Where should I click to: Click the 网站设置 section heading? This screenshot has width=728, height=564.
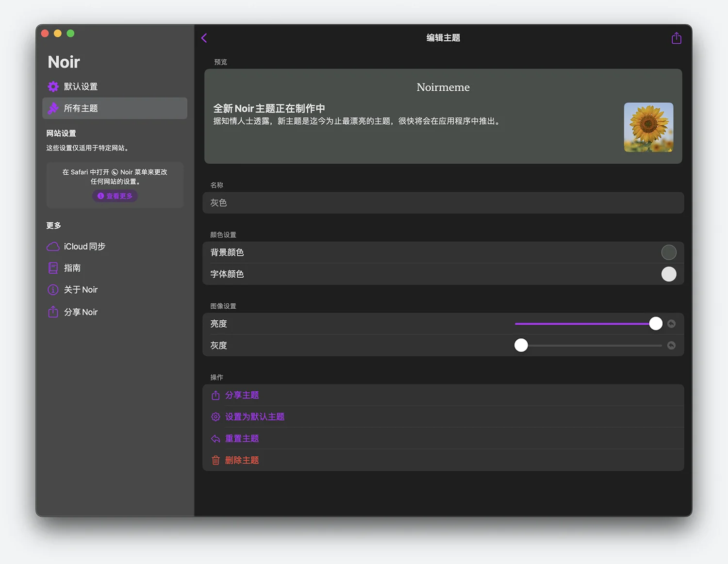(x=61, y=133)
